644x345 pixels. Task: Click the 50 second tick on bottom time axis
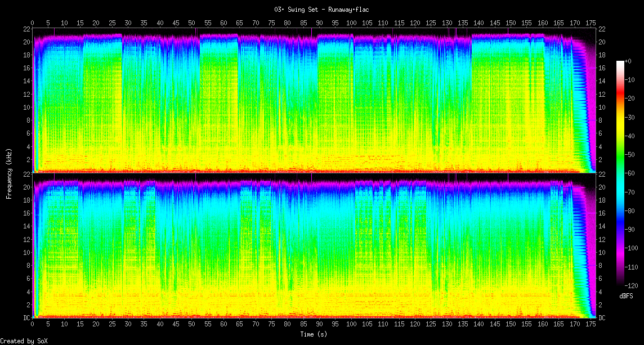(192, 326)
